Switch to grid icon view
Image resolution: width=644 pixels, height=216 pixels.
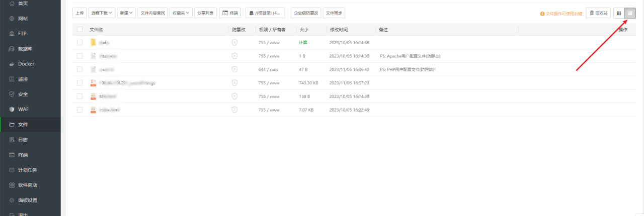(618, 13)
